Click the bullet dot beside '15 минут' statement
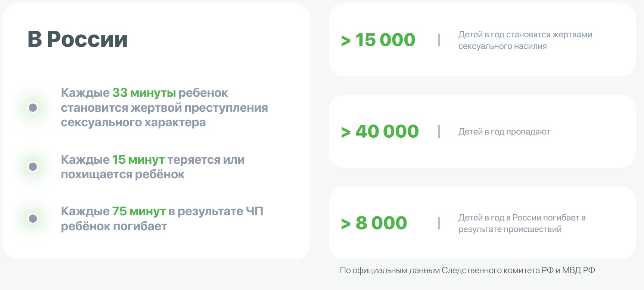 [x=33, y=167]
